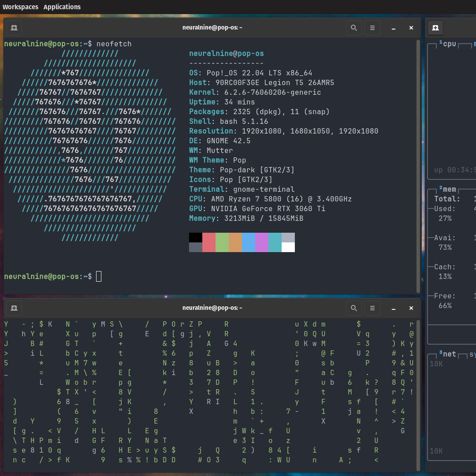Click the new tab icon in the btop terminal
This screenshot has width=476, height=476.
click(x=435, y=28)
